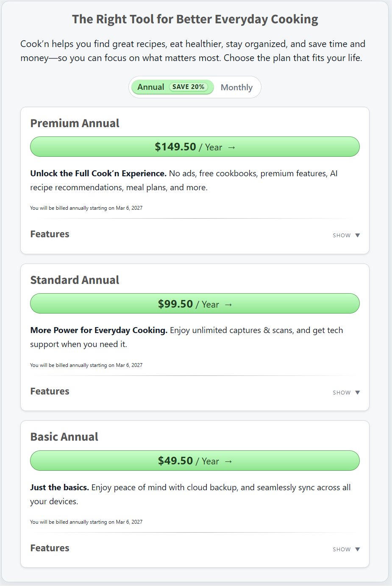The width and height of the screenshot is (392, 586).
Task: Click the Premium Annual features triangle icon
Action: [x=357, y=236]
